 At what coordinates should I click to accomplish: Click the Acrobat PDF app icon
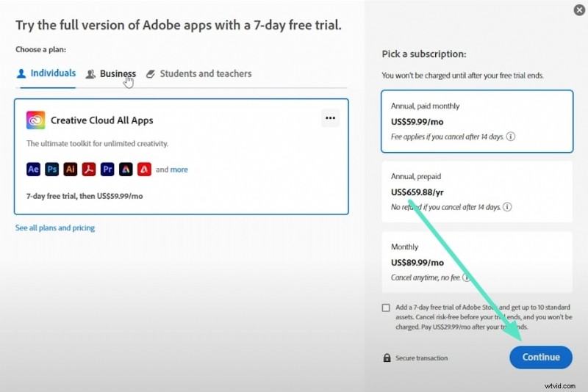point(89,170)
